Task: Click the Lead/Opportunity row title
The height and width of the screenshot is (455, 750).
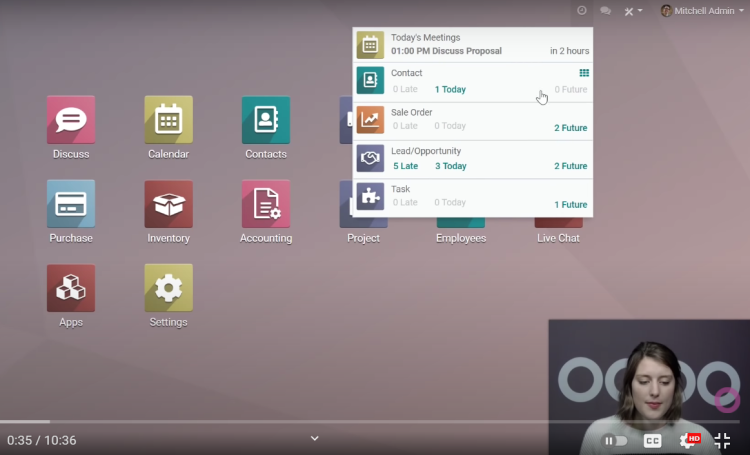Action: coord(426,151)
